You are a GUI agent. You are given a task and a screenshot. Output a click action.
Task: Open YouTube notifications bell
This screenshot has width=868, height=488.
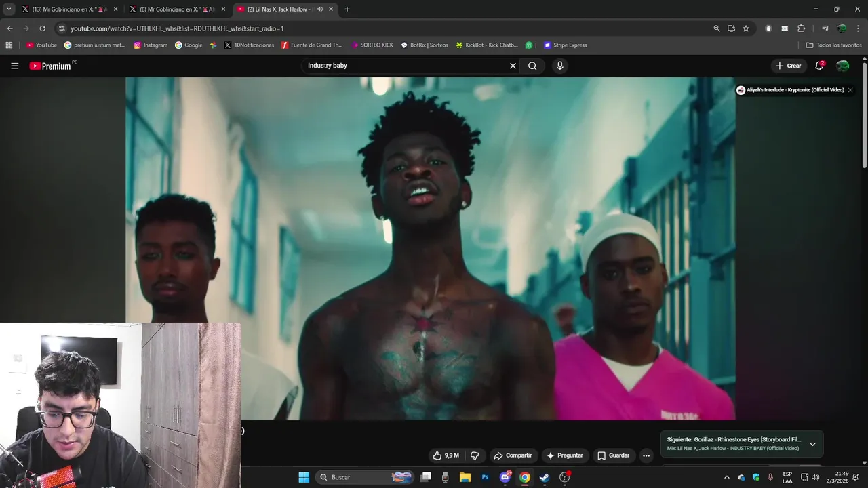click(819, 66)
